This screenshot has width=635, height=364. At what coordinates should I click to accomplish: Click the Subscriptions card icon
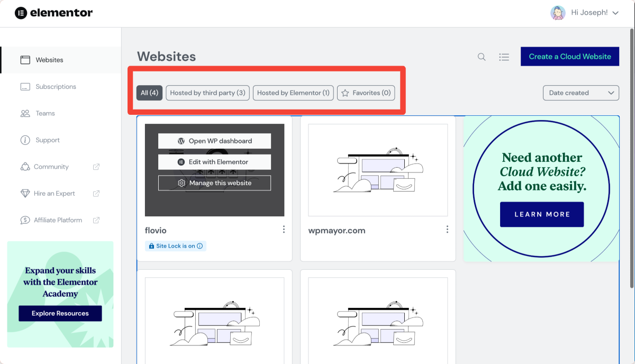tap(25, 87)
